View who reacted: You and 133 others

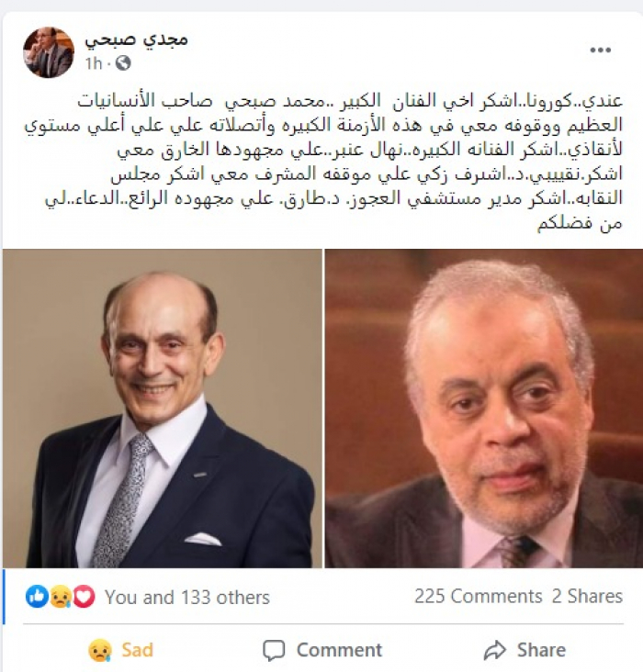pos(187,597)
